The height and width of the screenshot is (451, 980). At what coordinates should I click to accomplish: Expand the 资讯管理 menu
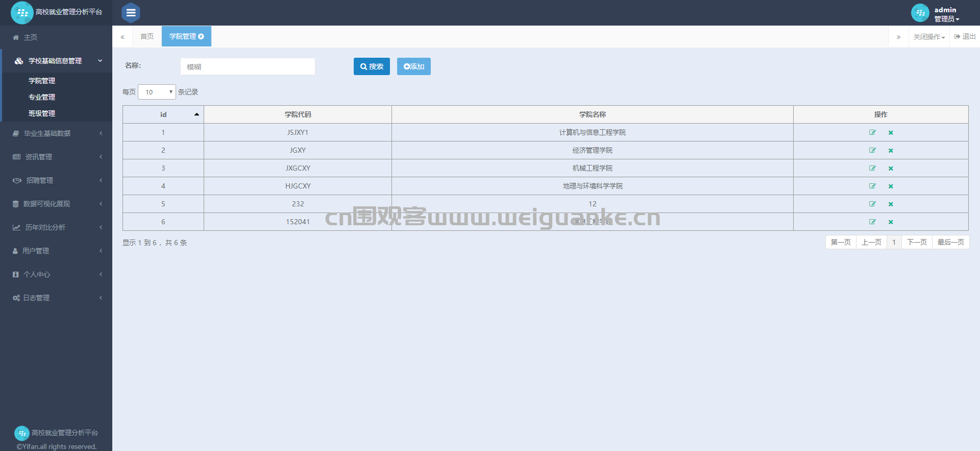(56, 157)
